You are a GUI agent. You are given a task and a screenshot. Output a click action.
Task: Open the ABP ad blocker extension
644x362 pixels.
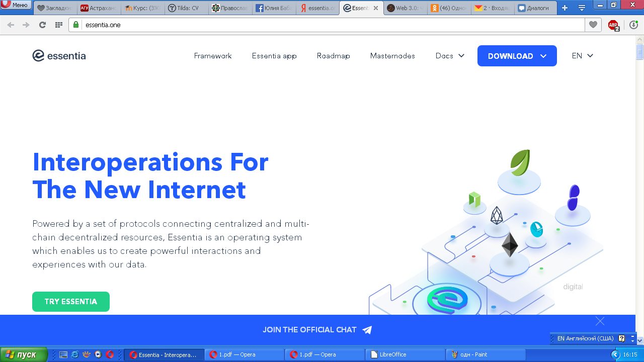[x=613, y=25]
